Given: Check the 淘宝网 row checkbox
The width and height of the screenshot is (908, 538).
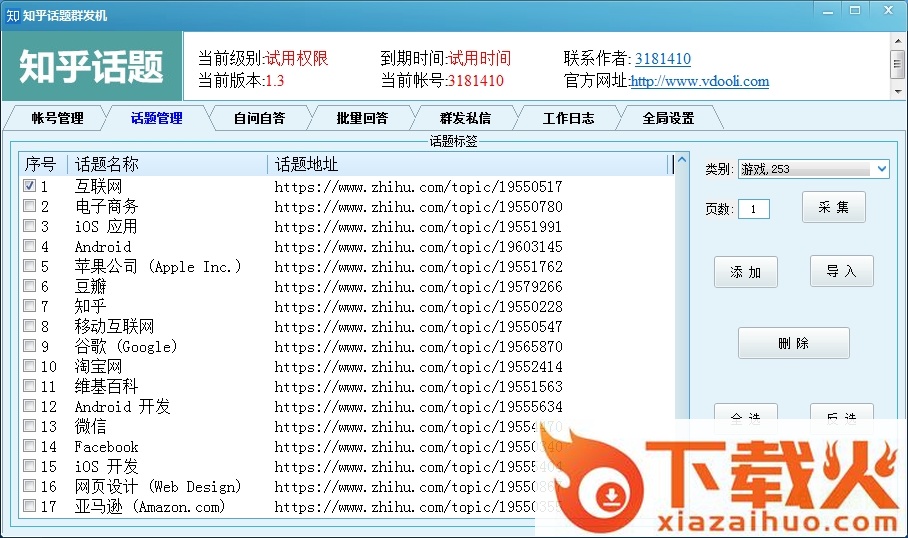Looking at the screenshot, I should (30, 365).
